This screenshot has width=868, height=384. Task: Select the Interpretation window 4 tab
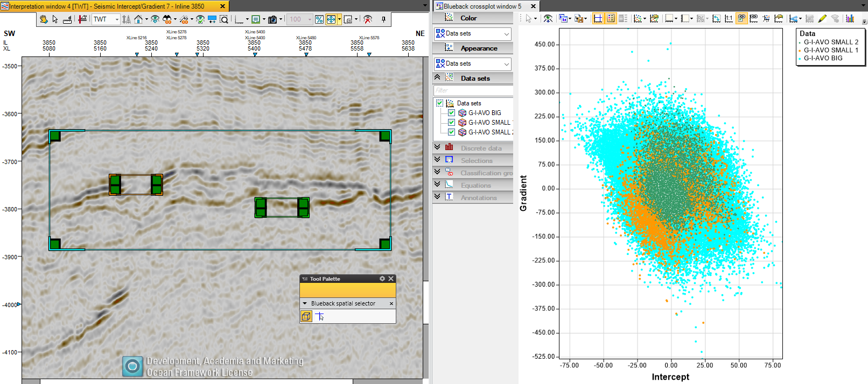tap(107, 6)
